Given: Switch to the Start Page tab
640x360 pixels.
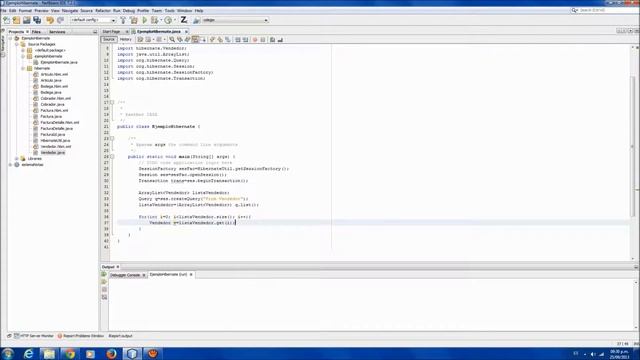Looking at the screenshot, I should point(111,31).
